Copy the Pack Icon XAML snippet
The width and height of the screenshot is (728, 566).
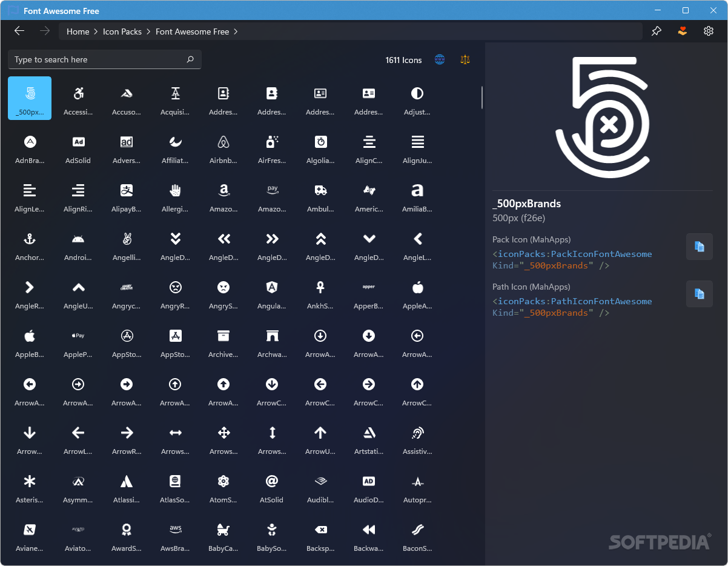tap(700, 247)
